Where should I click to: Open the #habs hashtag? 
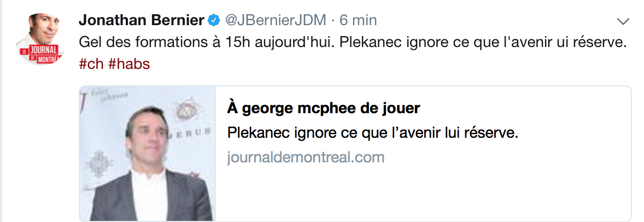pos(129,64)
